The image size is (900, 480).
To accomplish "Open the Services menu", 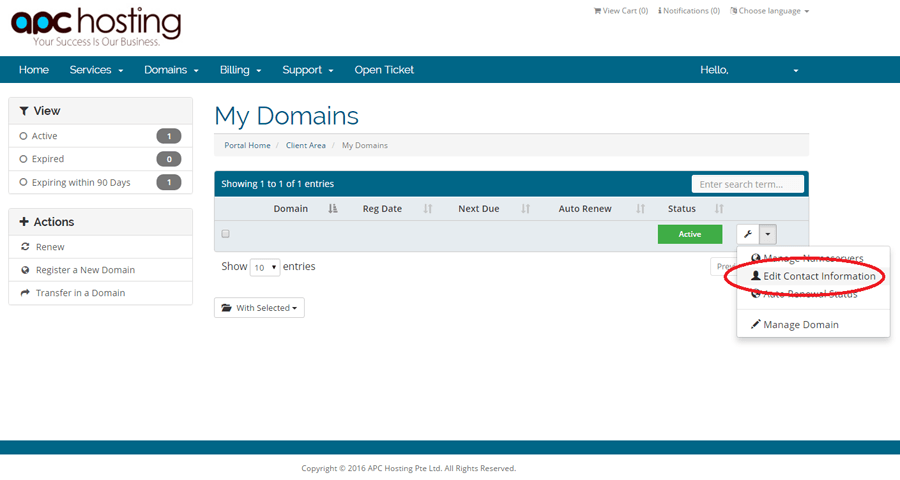I will (96, 70).
